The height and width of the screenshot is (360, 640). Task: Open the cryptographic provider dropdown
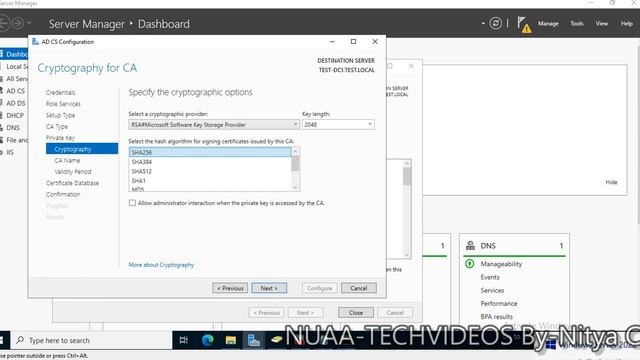pos(214,124)
